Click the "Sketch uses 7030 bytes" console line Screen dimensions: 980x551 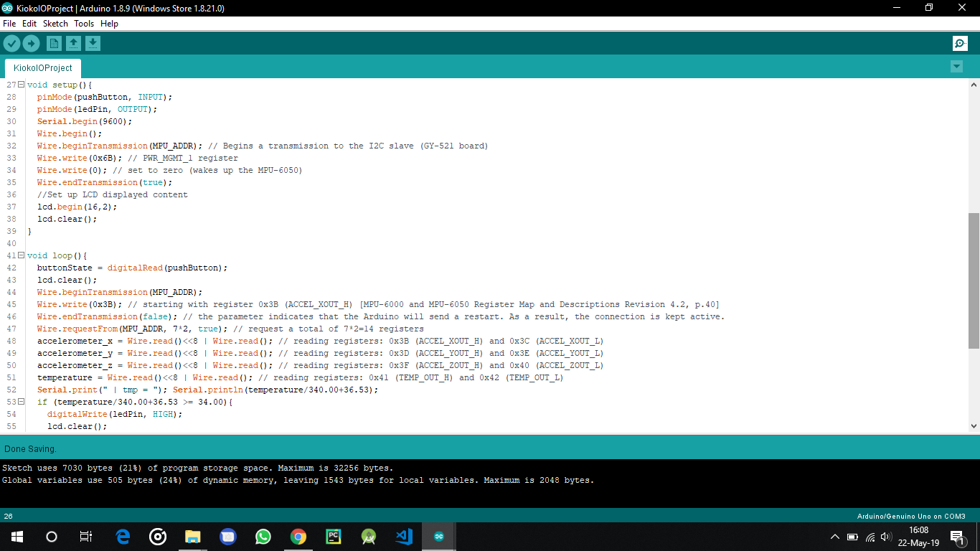(198, 468)
